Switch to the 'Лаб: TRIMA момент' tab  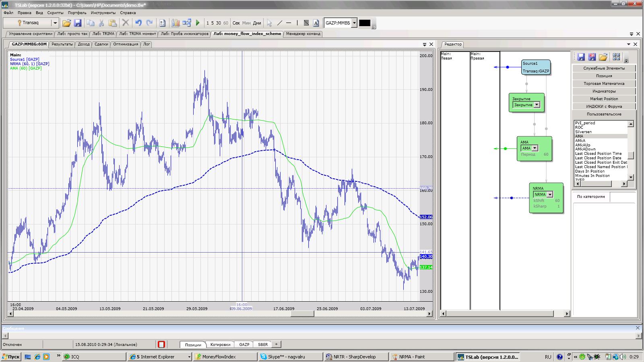point(137,34)
